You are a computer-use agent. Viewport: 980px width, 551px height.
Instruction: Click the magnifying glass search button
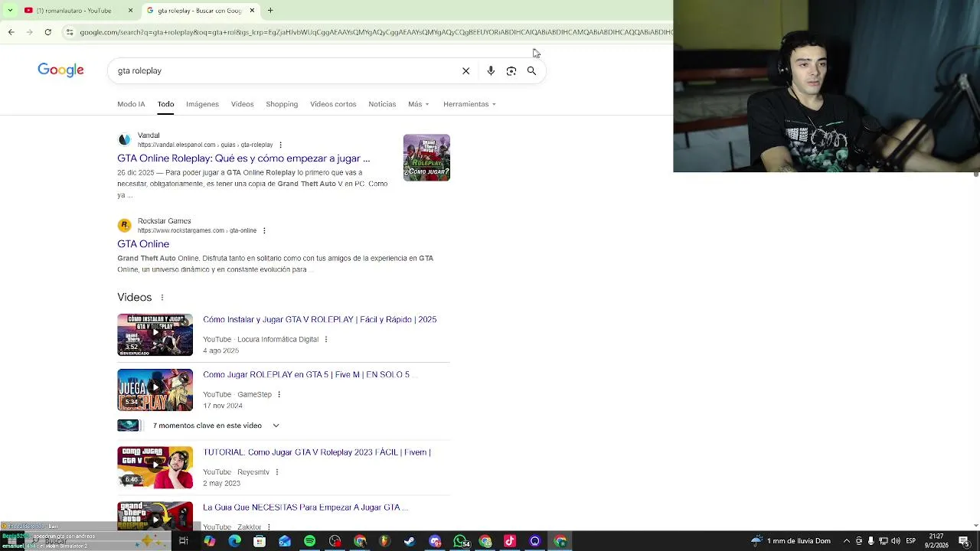tap(531, 70)
